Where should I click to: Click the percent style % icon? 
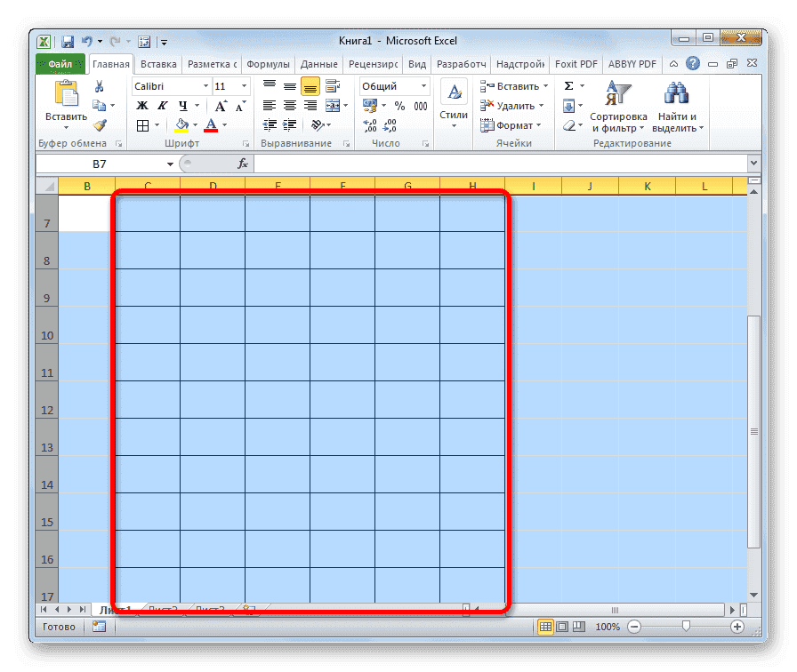click(398, 105)
